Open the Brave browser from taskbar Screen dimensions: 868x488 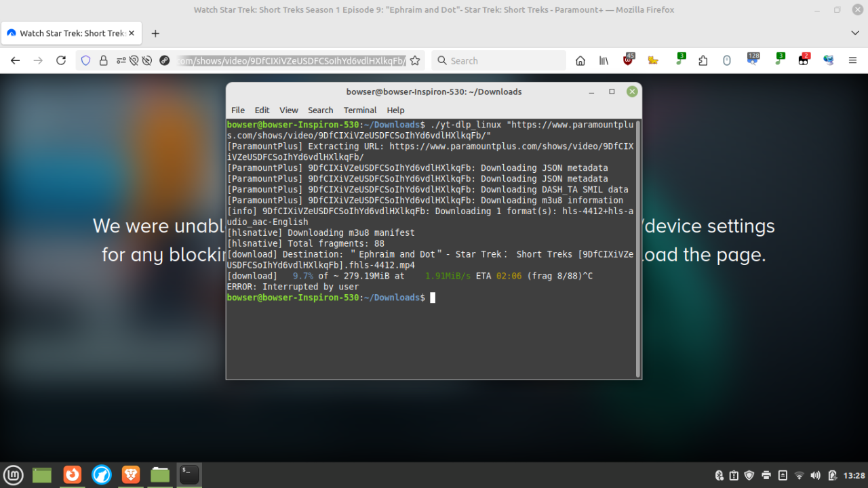(x=131, y=475)
